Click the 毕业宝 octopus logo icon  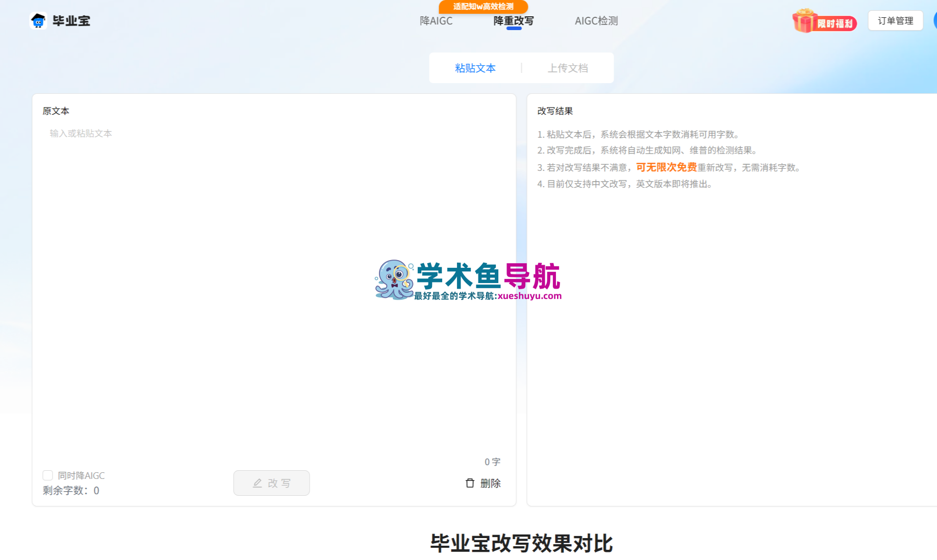click(x=38, y=21)
